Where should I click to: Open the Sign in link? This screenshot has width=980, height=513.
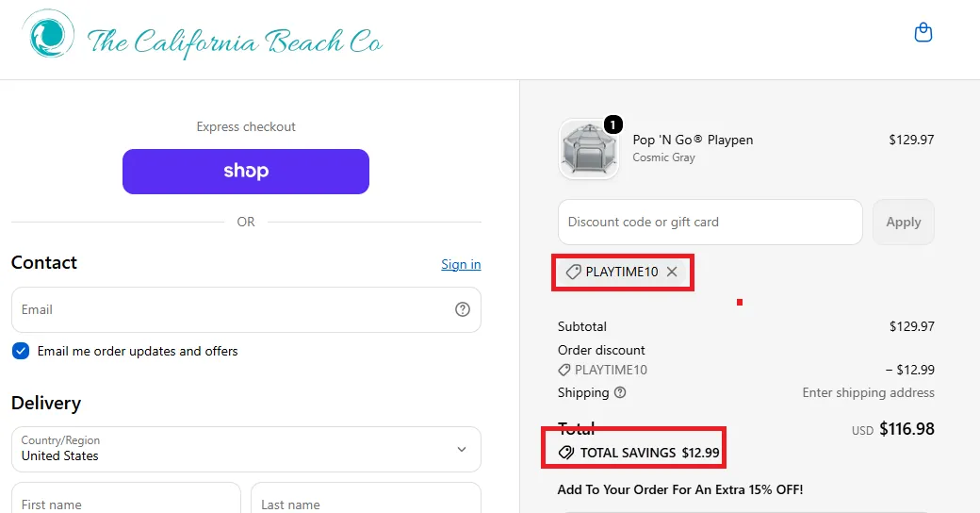pyautogui.click(x=461, y=264)
